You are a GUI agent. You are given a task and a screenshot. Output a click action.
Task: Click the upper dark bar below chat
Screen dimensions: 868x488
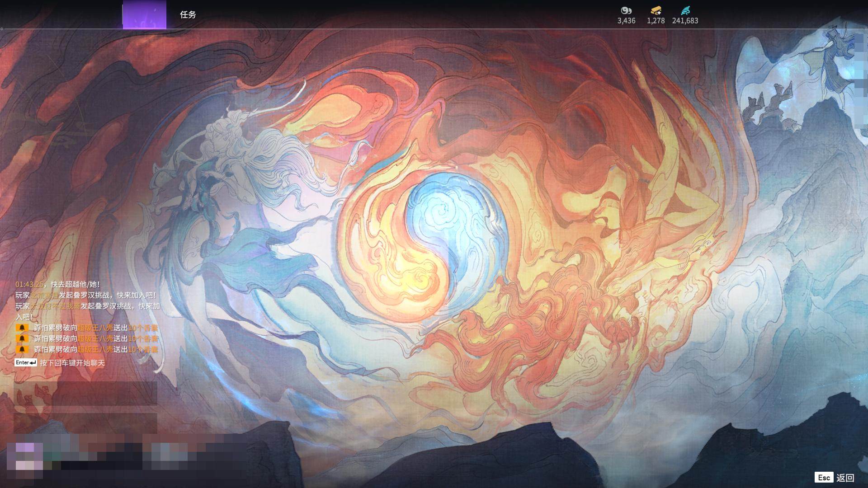[x=85, y=393]
